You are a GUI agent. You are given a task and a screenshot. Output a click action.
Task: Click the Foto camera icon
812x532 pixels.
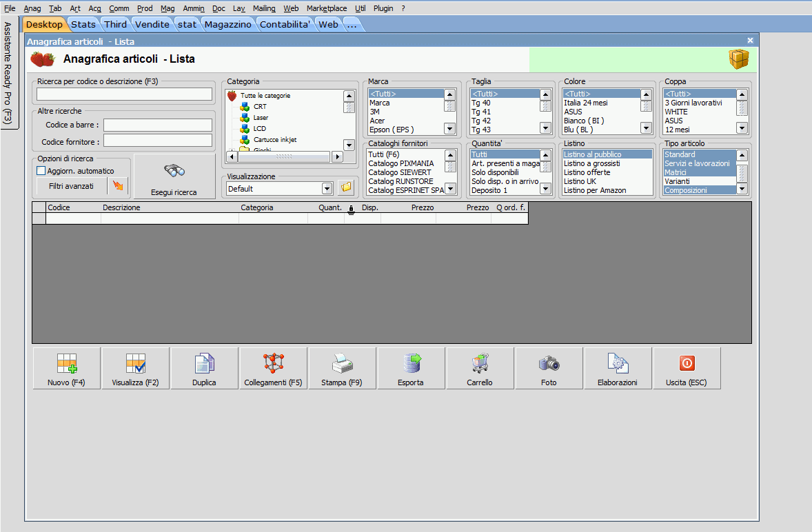tap(549, 363)
